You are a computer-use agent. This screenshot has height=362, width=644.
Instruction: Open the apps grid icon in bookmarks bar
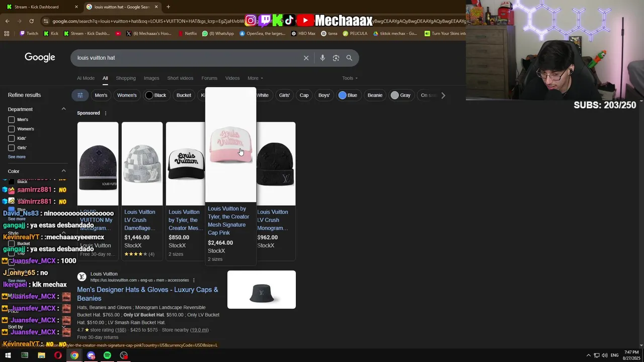tap(7, 34)
